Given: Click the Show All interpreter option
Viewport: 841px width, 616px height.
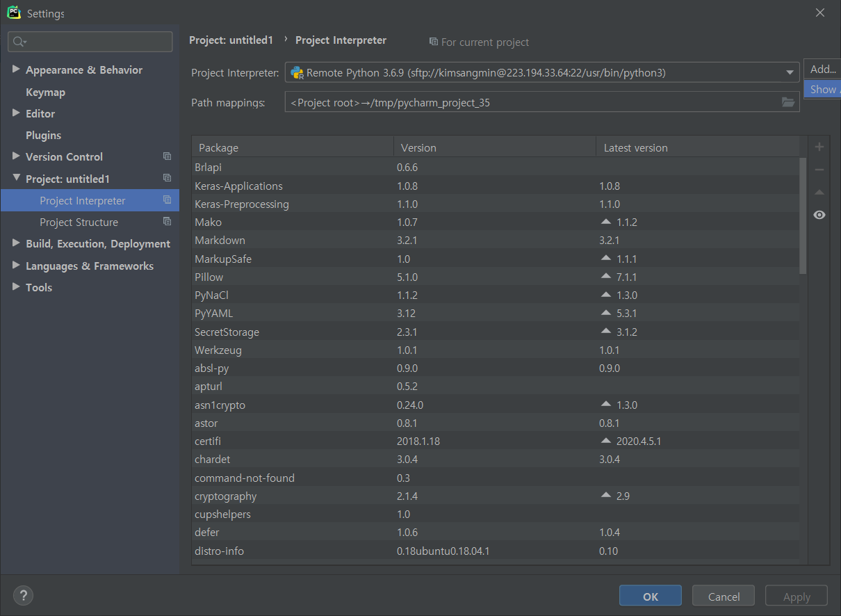Looking at the screenshot, I should 822,89.
